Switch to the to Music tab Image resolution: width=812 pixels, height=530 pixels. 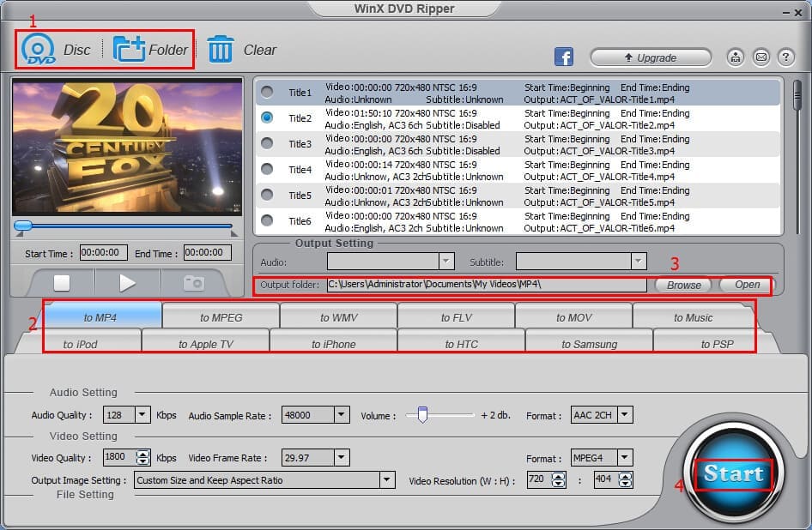(x=693, y=317)
